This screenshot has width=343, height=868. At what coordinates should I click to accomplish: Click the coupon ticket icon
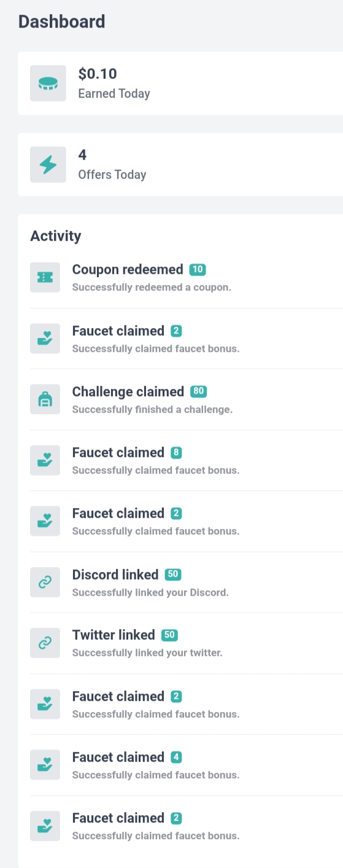tap(45, 278)
